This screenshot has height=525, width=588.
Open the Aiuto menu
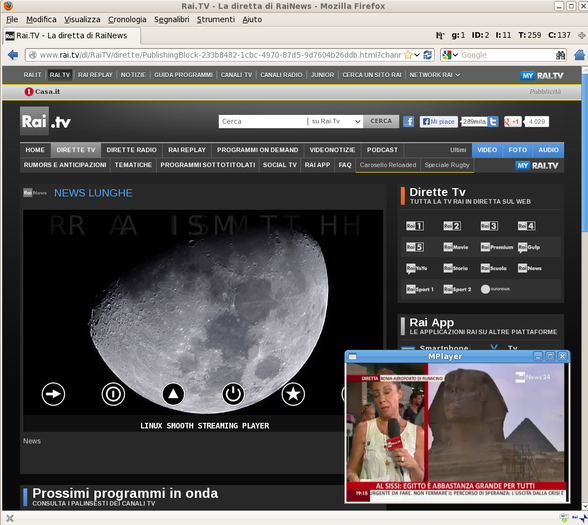(x=252, y=20)
